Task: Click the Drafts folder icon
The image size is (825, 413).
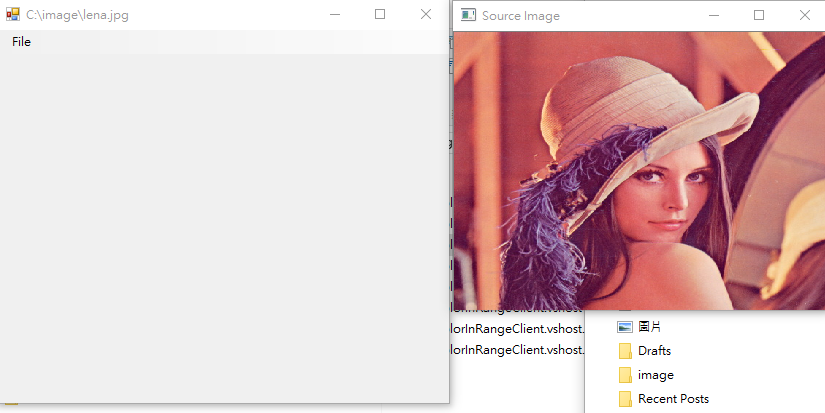Action: click(625, 351)
